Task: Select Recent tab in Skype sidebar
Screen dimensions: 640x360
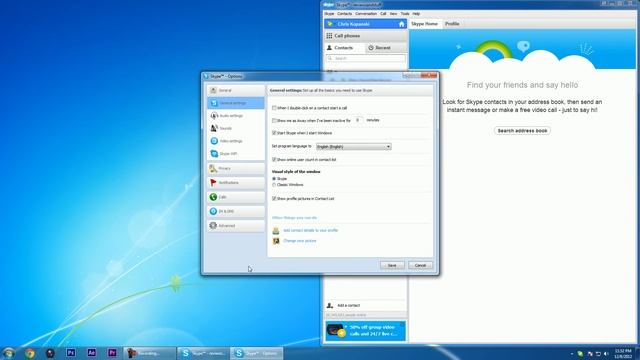Action: pos(386,48)
